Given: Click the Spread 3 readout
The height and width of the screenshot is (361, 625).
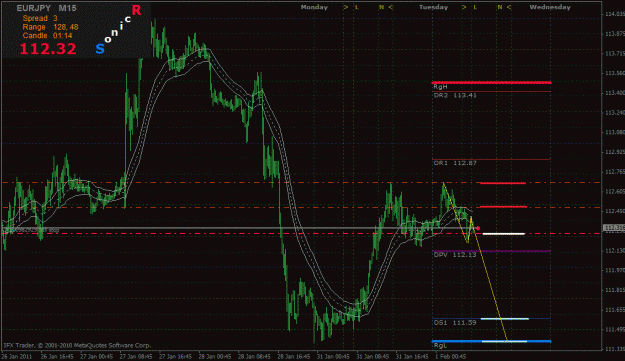Looking at the screenshot, I should click(40, 18).
